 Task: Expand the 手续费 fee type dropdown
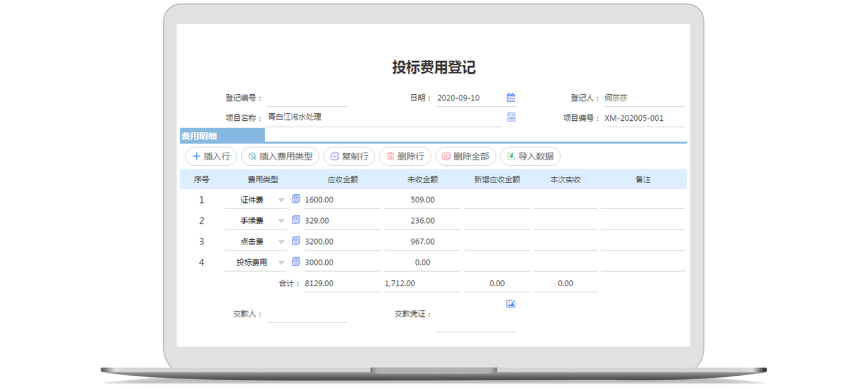coord(281,221)
